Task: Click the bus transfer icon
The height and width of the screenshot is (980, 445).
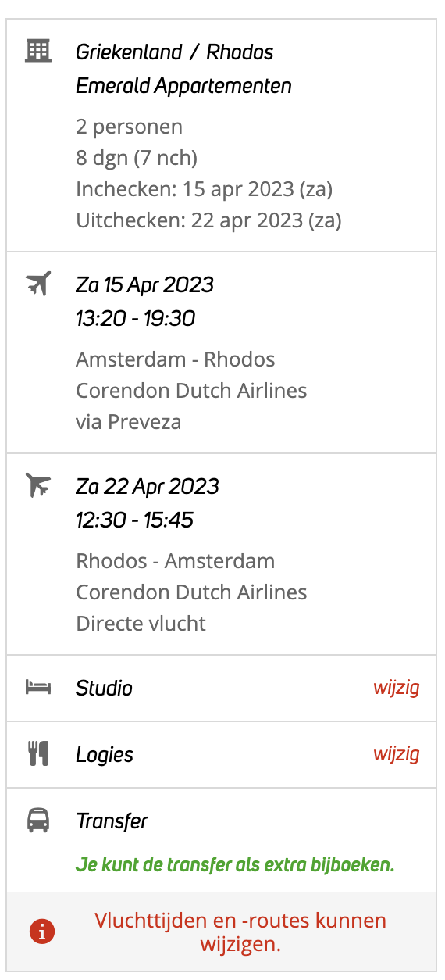Action: pos(38,821)
